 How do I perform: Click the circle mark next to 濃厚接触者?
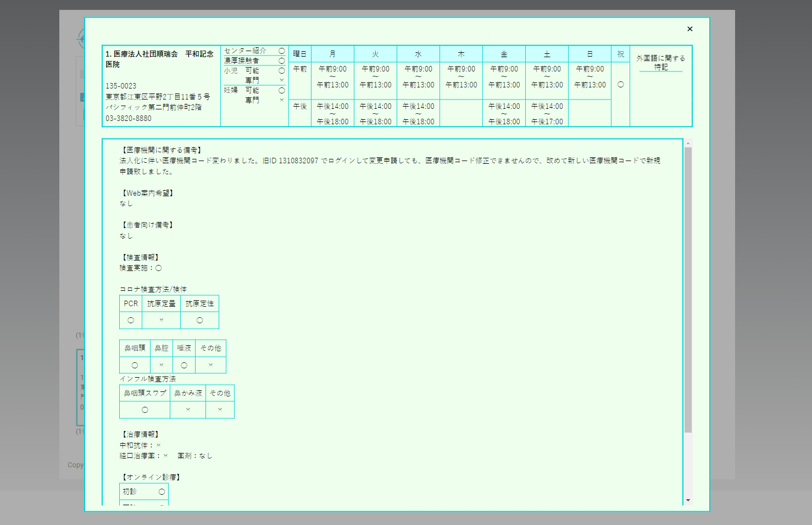[x=282, y=60]
